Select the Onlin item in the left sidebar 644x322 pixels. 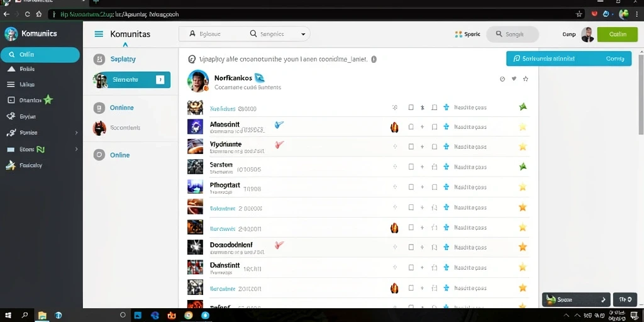40,55
